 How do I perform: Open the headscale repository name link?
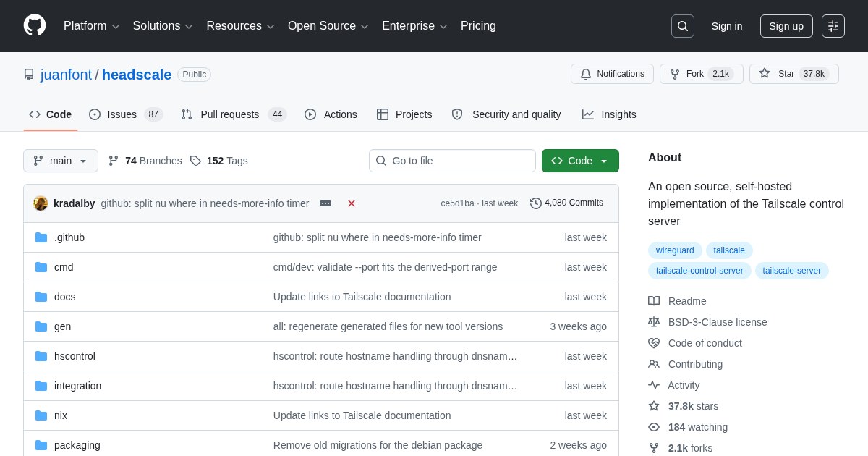pyautogui.click(x=137, y=75)
